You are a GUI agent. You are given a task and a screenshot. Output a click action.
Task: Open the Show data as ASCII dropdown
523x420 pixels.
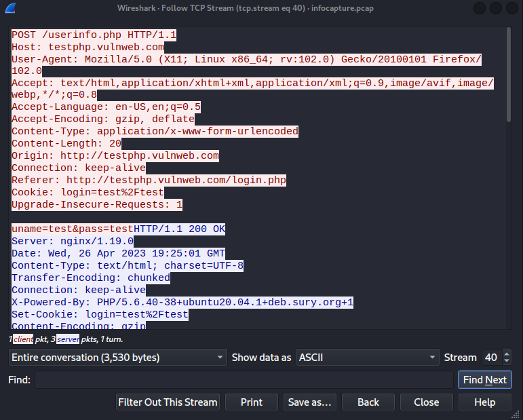(368, 358)
